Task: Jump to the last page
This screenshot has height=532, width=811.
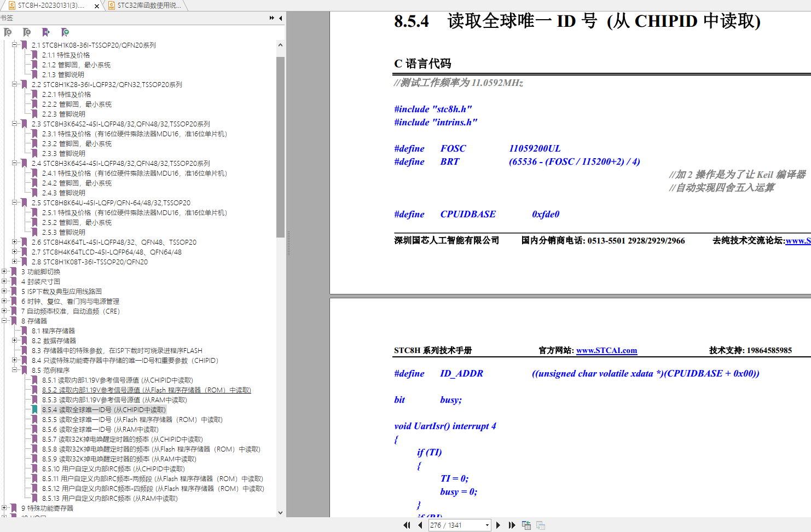Action: click(512, 525)
